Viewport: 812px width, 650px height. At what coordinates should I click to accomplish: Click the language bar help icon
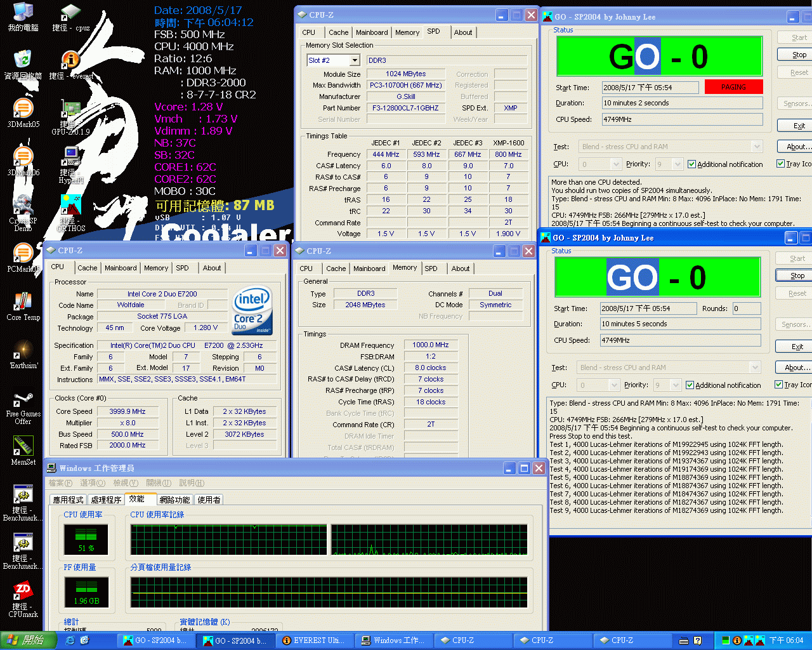pos(698,640)
